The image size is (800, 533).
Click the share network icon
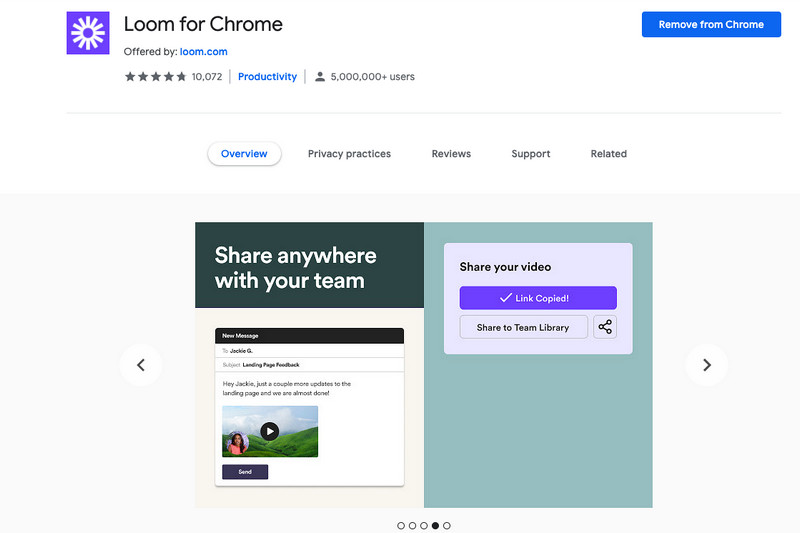(x=605, y=327)
